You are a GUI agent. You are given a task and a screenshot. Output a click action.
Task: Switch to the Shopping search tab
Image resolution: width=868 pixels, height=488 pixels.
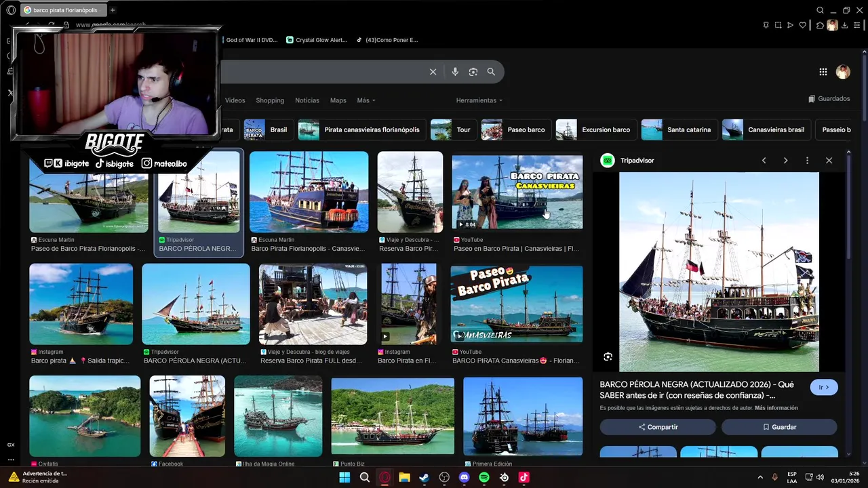tap(270, 100)
